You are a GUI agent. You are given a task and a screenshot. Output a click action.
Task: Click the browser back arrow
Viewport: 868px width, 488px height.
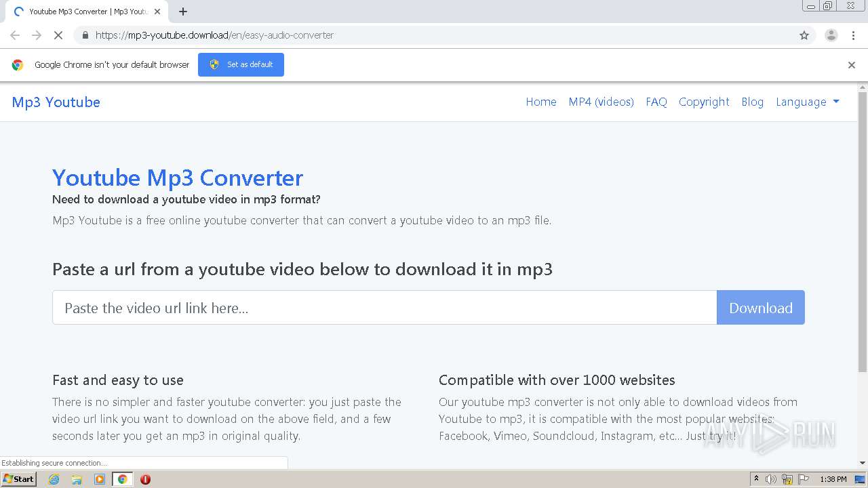(15, 35)
